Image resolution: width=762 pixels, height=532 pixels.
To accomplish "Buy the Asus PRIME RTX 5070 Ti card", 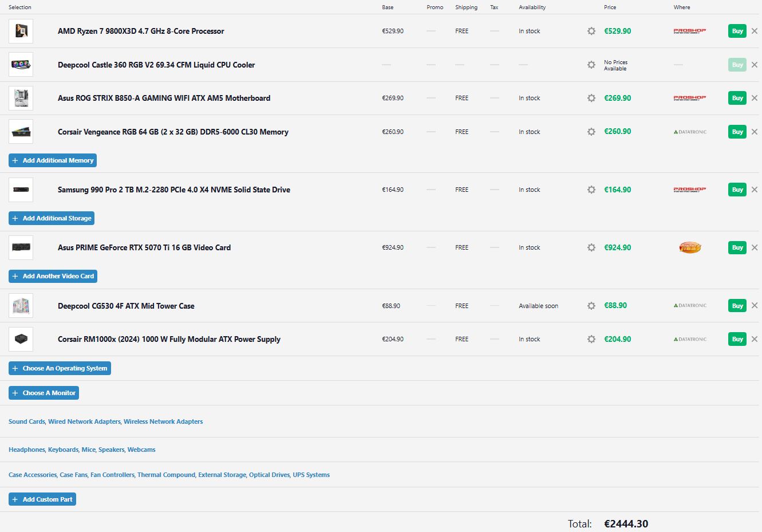I will tap(737, 247).
